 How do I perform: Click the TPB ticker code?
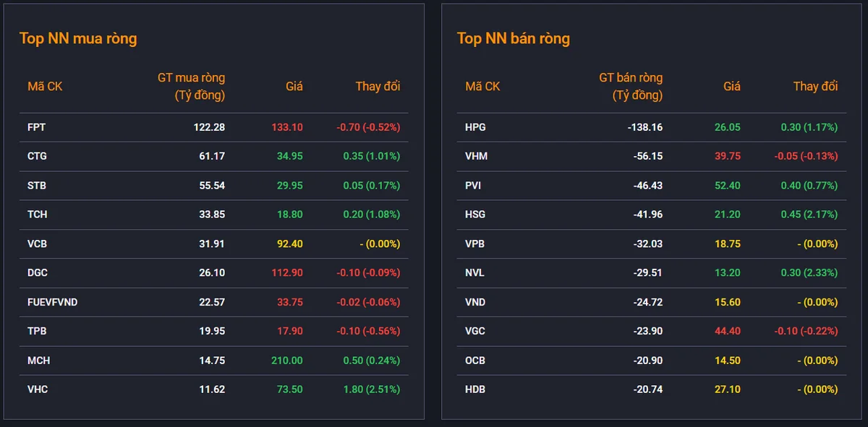tap(37, 332)
